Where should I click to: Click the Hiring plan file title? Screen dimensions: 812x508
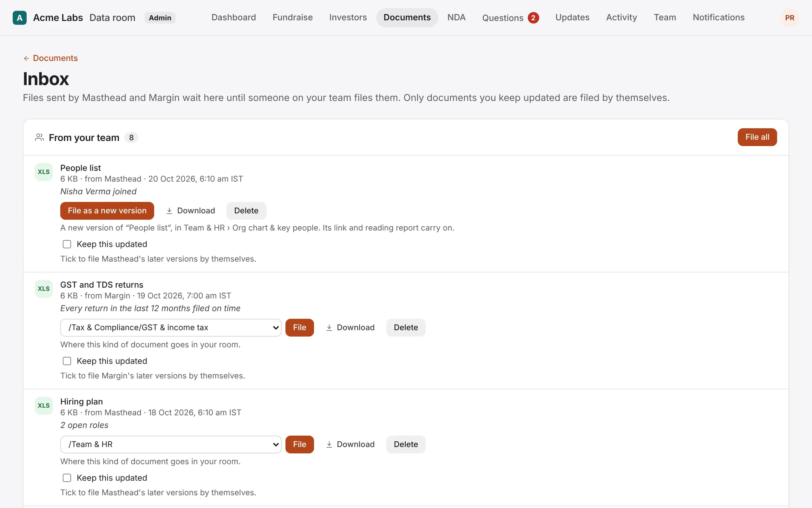click(x=82, y=402)
